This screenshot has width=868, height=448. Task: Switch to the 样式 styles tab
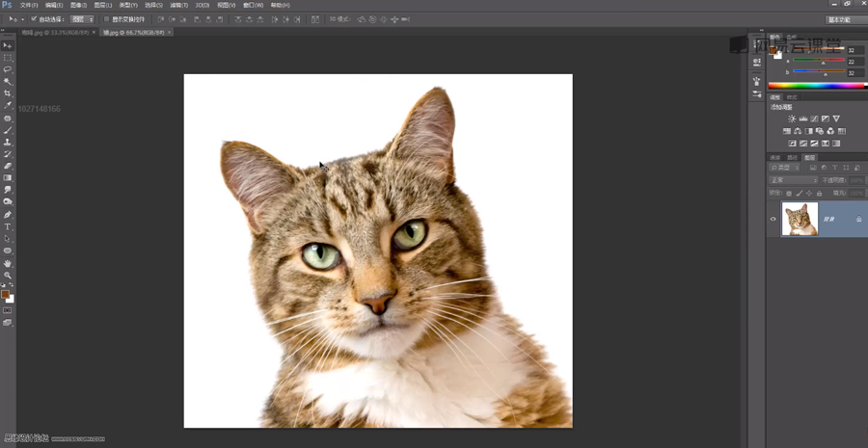pyautogui.click(x=792, y=97)
